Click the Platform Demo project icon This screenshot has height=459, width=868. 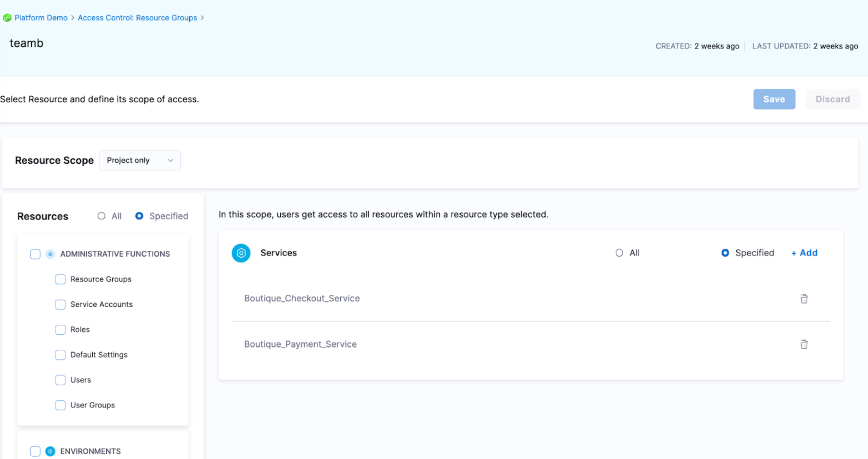coord(7,18)
